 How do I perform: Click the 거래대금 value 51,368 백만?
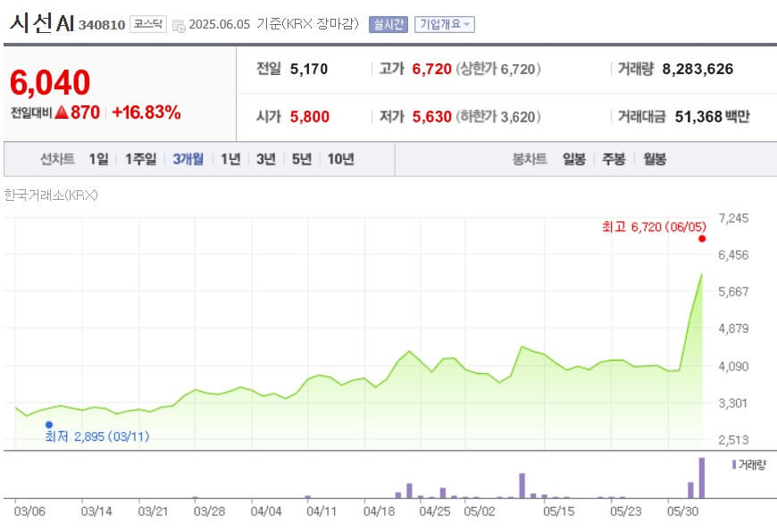(x=712, y=117)
